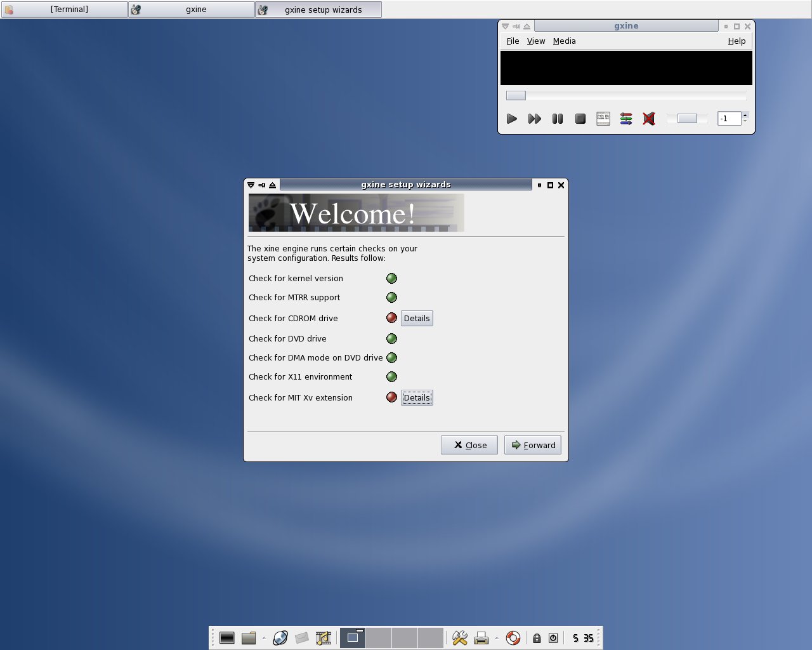Open the gxine settings sliders icon
The height and width of the screenshot is (650, 812).
point(626,119)
